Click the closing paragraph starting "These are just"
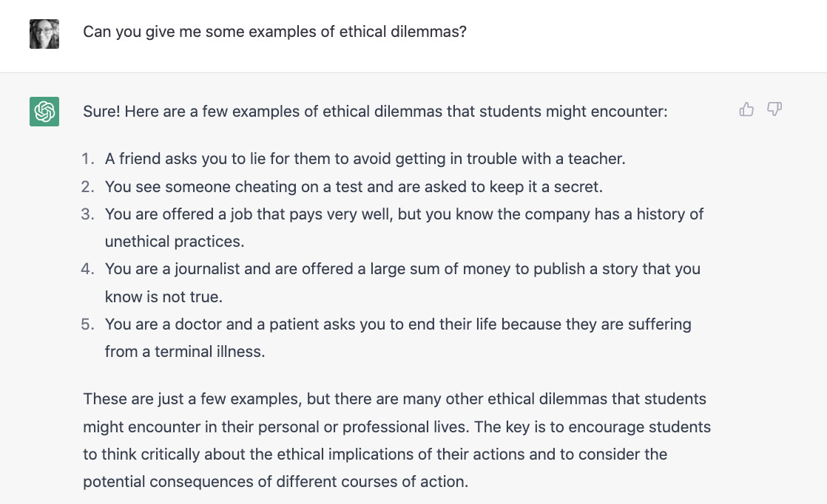 click(396, 440)
